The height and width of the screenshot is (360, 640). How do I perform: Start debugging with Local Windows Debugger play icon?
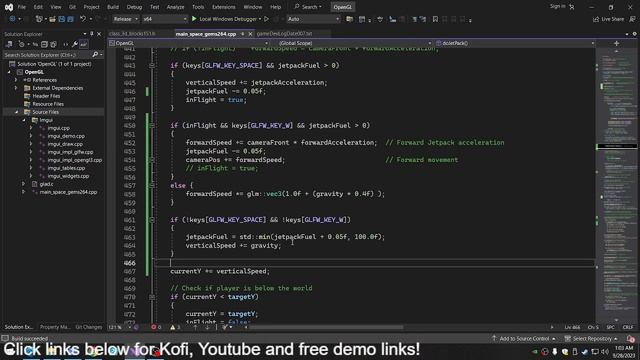point(194,19)
